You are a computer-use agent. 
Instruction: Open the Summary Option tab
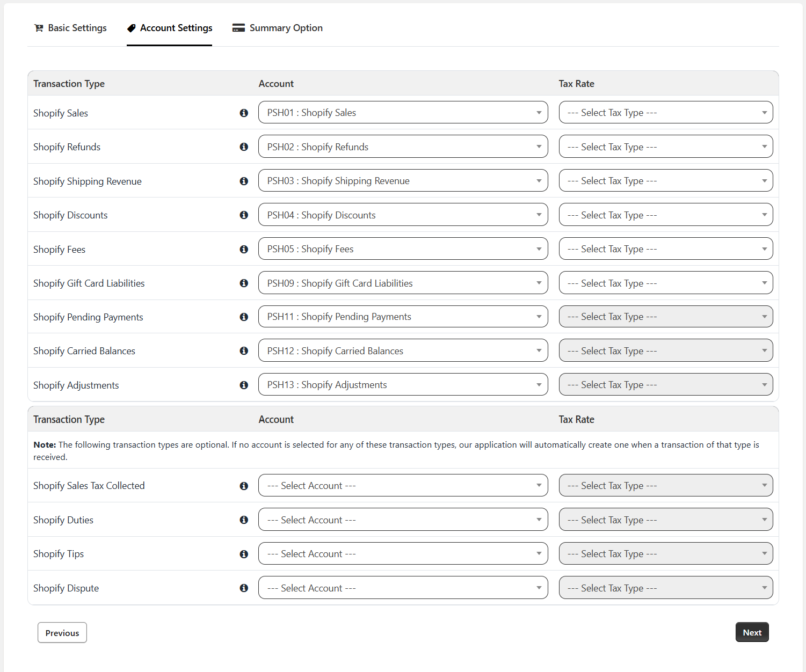point(278,28)
